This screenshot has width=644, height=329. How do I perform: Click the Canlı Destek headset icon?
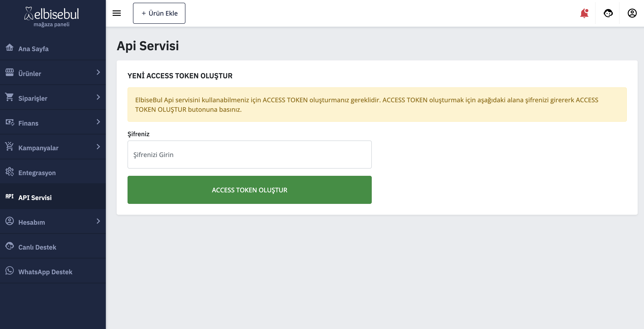point(9,246)
